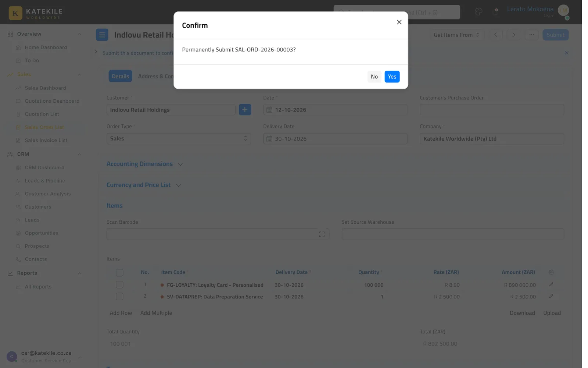Screen dimensions: 588x368
Task: Click Upload link for items
Action: pyautogui.click(x=552, y=313)
